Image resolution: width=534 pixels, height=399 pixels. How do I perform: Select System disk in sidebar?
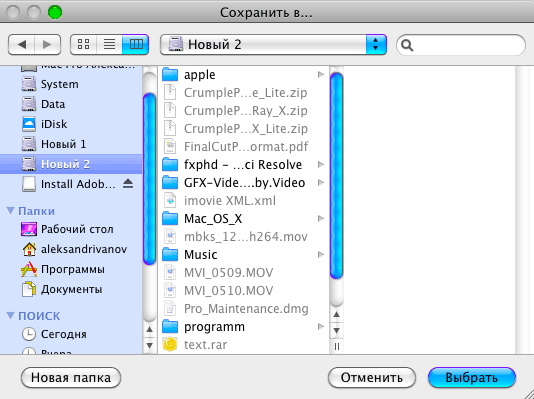pyautogui.click(x=71, y=84)
